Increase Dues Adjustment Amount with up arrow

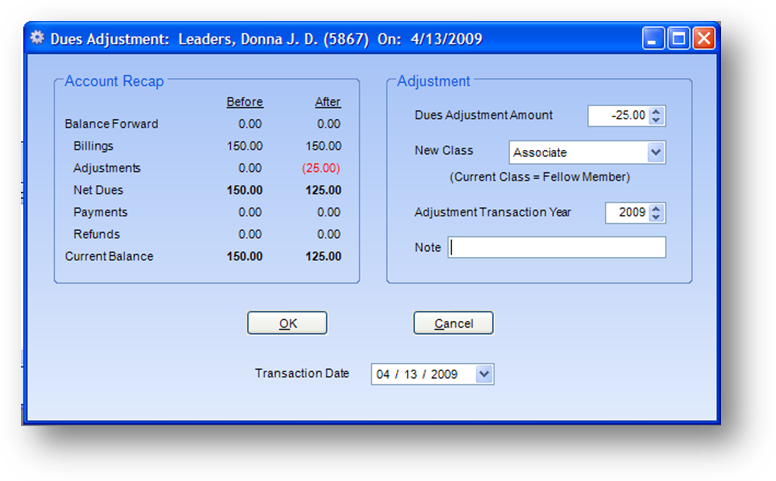pos(656,111)
